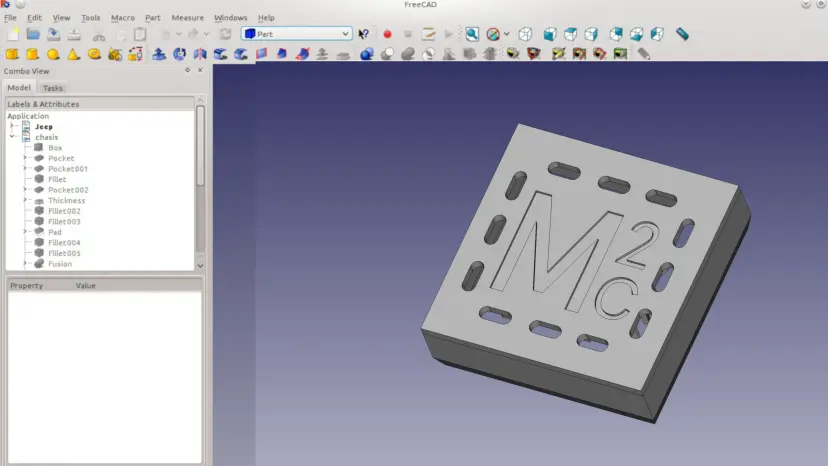
Task: Float the Combo View panel
Action: [x=187, y=70]
